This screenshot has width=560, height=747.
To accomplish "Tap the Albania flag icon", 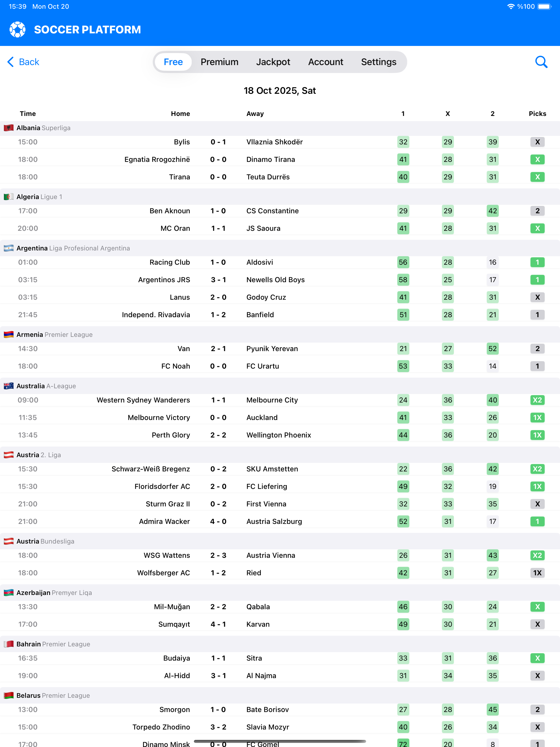I will pos(8,128).
